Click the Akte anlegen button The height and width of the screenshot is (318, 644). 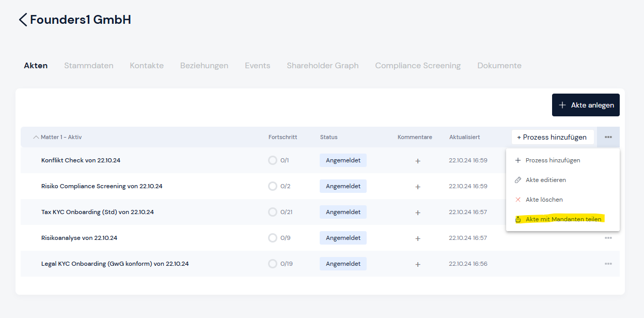tap(586, 105)
